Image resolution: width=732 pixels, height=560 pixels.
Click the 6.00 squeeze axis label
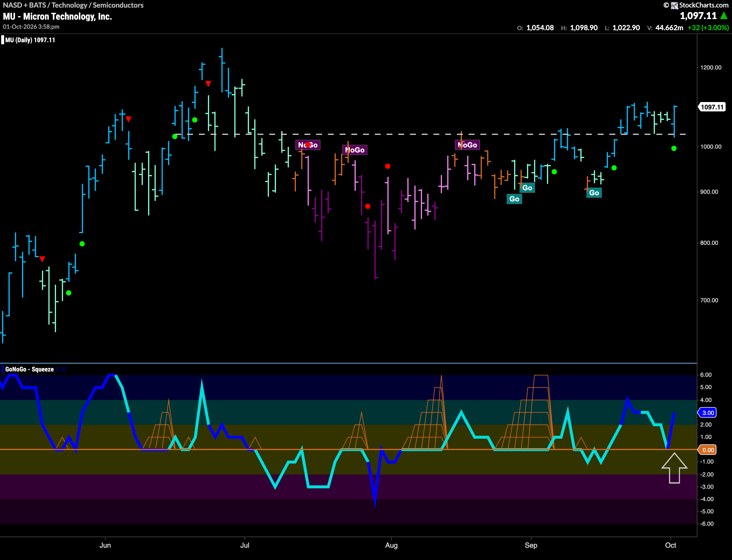[x=706, y=375]
